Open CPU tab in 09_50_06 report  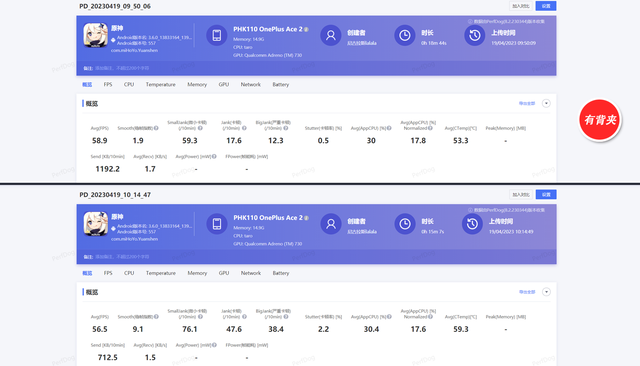point(129,84)
